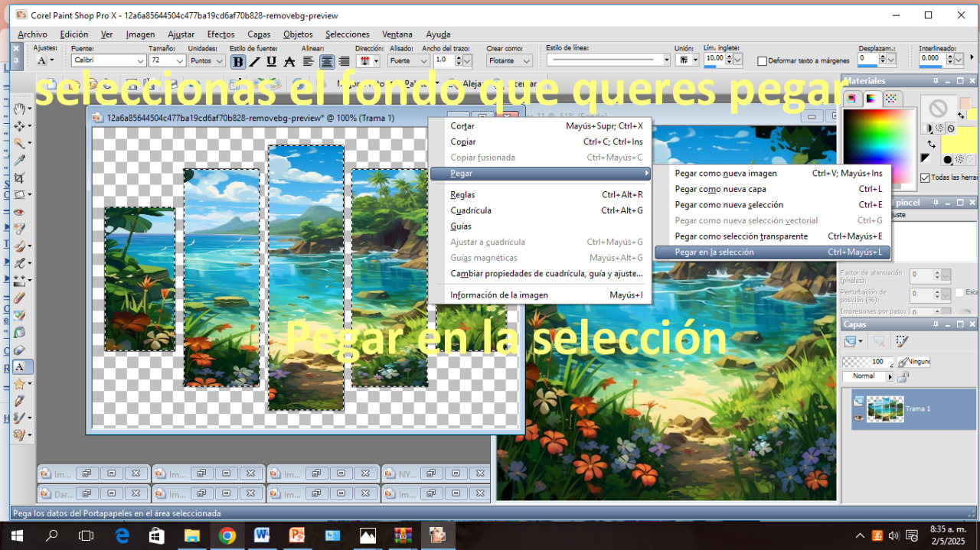Apply underline font style
This screenshot has height=550, width=980.
pos(271,61)
